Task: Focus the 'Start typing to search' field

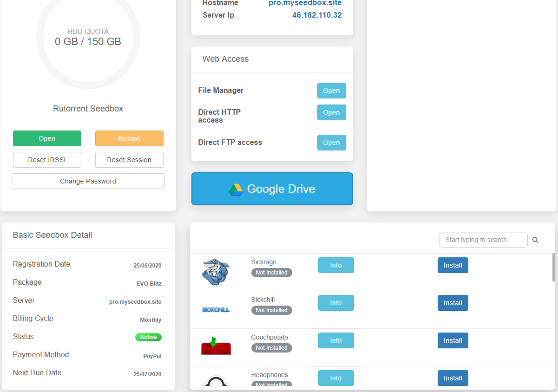Action: point(483,240)
